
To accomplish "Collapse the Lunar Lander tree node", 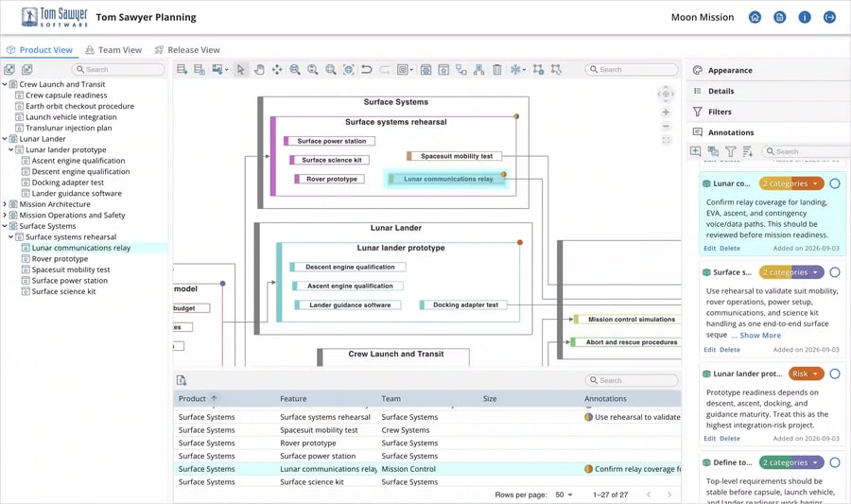I will pyautogui.click(x=5, y=139).
